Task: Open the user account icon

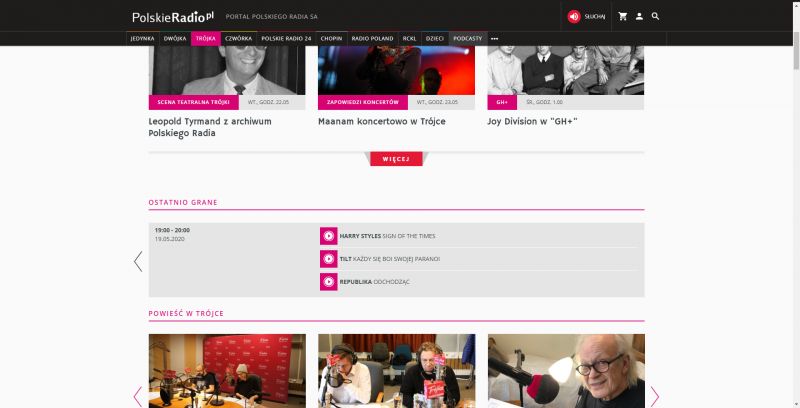Action: [x=639, y=16]
